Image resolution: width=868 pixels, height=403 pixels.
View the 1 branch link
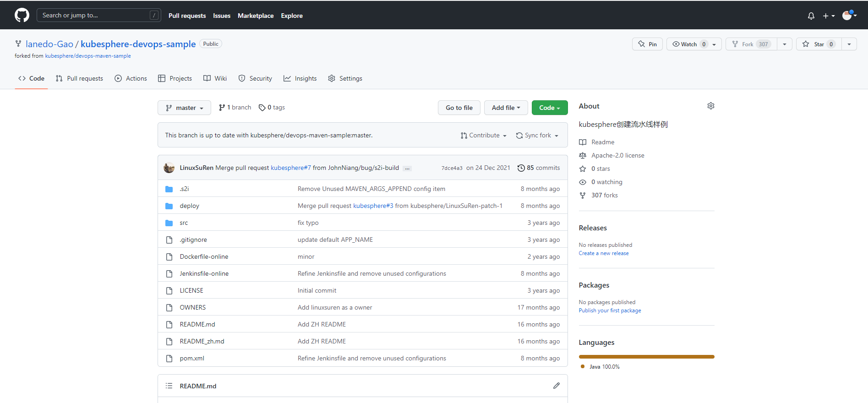coord(235,107)
